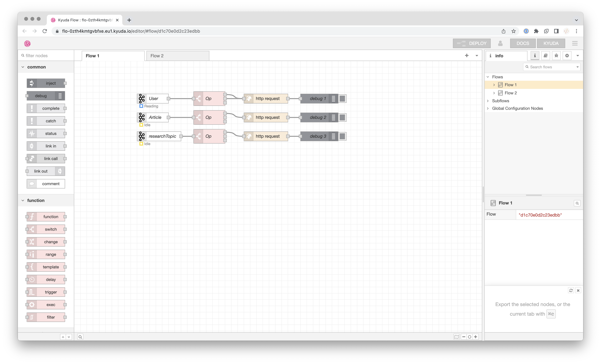
Task: Select Flow 2 in the info tree
Action: (510, 93)
